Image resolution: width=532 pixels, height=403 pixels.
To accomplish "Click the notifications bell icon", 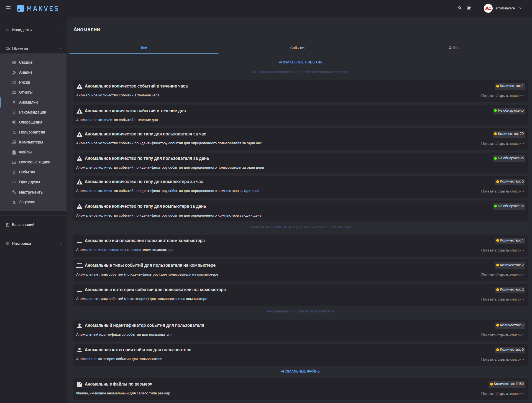I will coord(469,8).
